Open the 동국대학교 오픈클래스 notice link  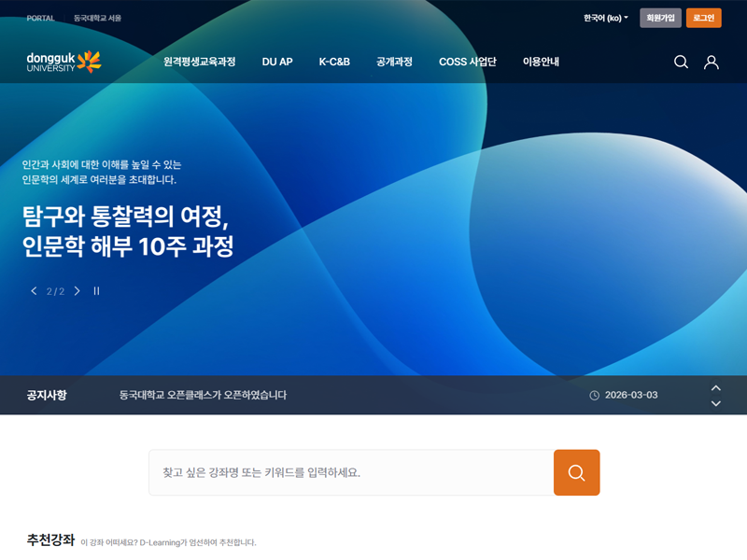203,395
